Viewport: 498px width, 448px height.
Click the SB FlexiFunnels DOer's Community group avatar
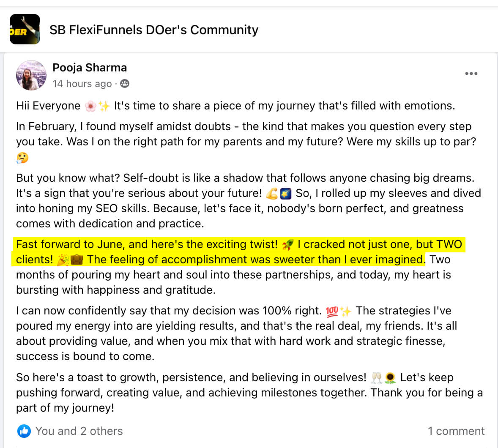25,29
